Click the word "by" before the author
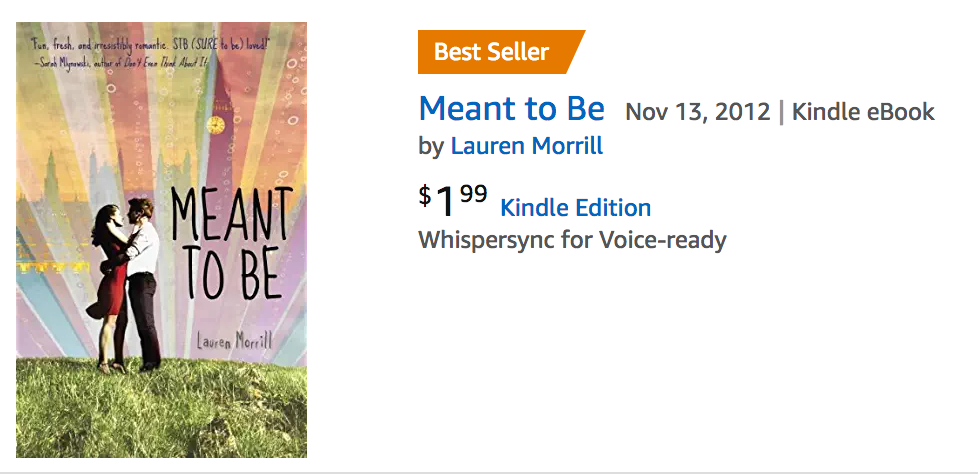 pyautogui.click(x=431, y=146)
